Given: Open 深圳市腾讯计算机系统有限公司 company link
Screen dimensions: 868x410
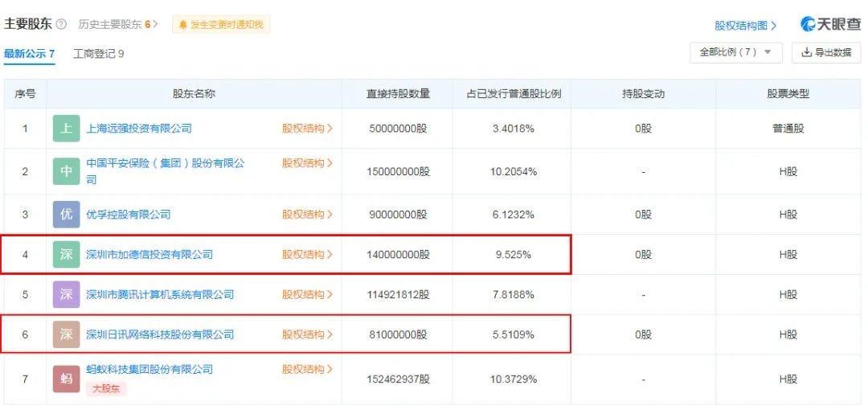Looking at the screenshot, I should click(160, 294).
